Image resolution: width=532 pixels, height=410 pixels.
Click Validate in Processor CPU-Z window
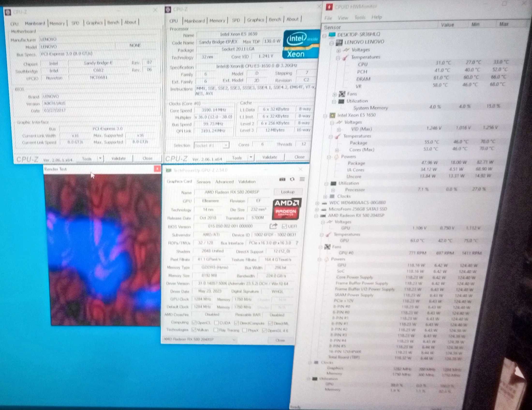pyautogui.click(x=270, y=157)
